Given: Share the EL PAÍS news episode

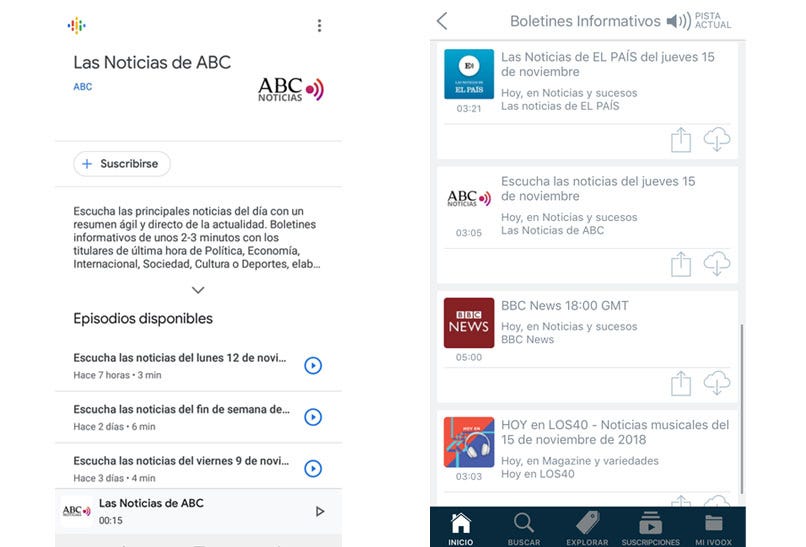Looking at the screenshot, I should coord(681,140).
